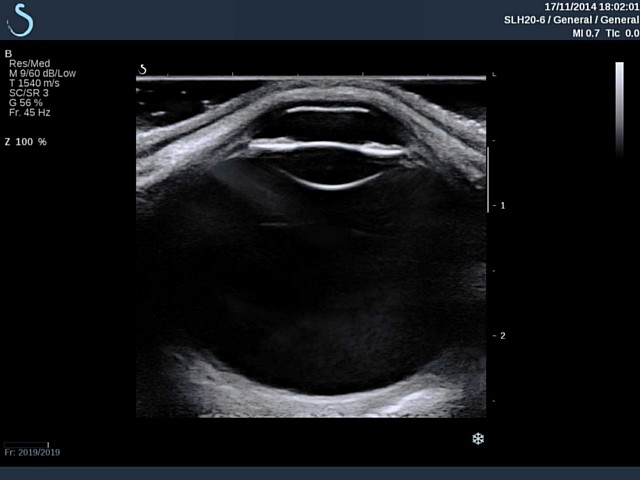640x480 pixels.
Task: Select the 'Z 100 %' zoom value
Action: click(25, 142)
